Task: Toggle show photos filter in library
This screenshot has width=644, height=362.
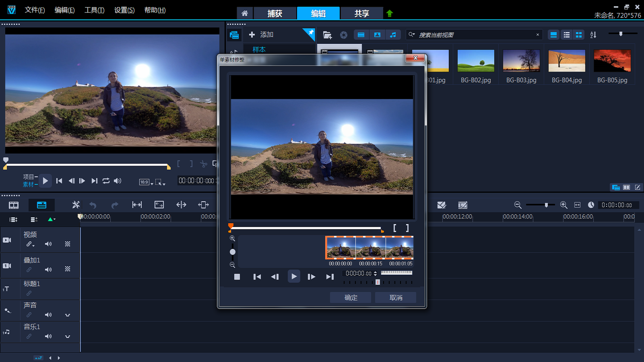Action: 377,35
